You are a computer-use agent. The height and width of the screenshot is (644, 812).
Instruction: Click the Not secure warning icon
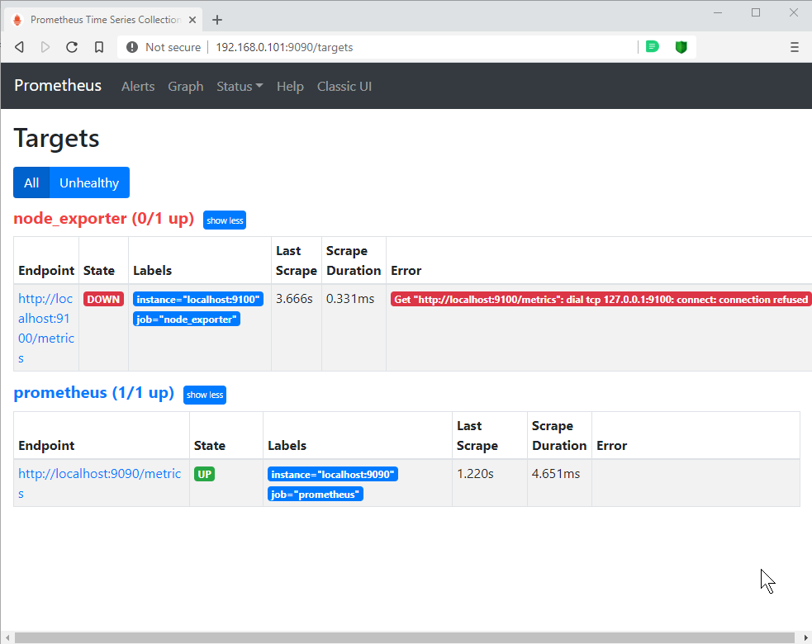pos(132,47)
